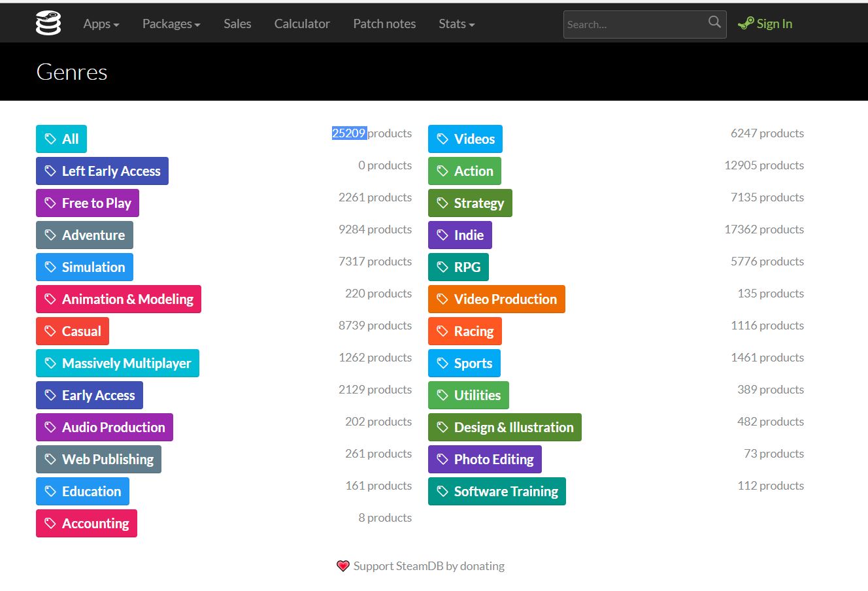Screen dimensions: 868x591
Task: Click the tag icon on Massively Multiplayer
Action: [50, 363]
